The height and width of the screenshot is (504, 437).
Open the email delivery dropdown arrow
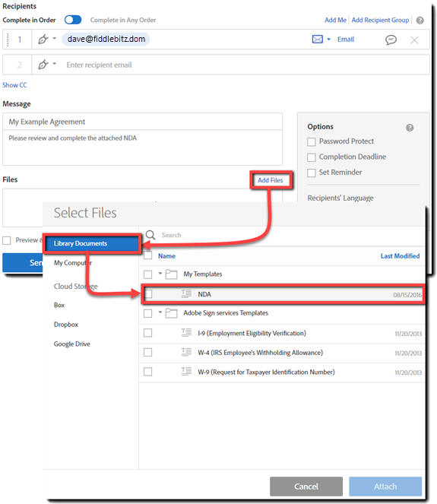(329, 40)
